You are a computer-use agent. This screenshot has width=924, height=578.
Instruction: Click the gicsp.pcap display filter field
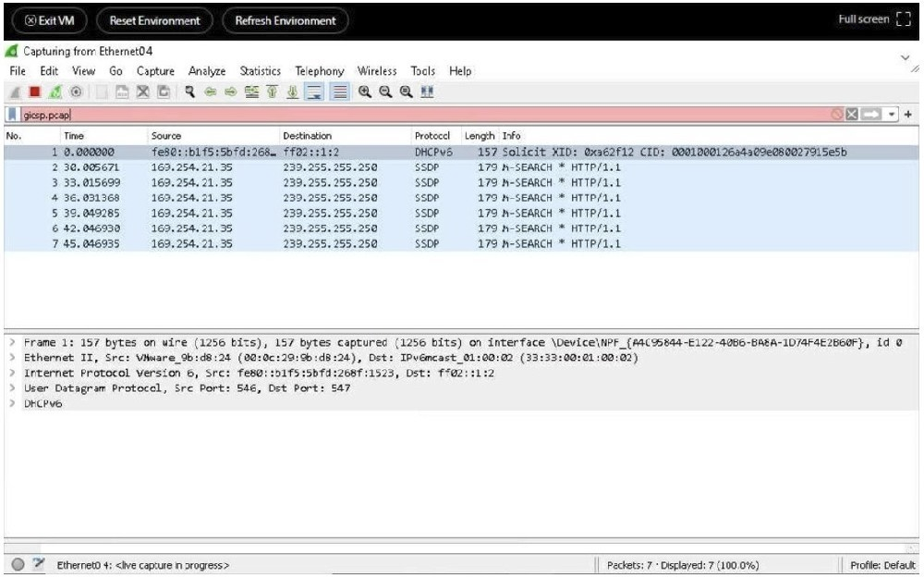point(424,115)
